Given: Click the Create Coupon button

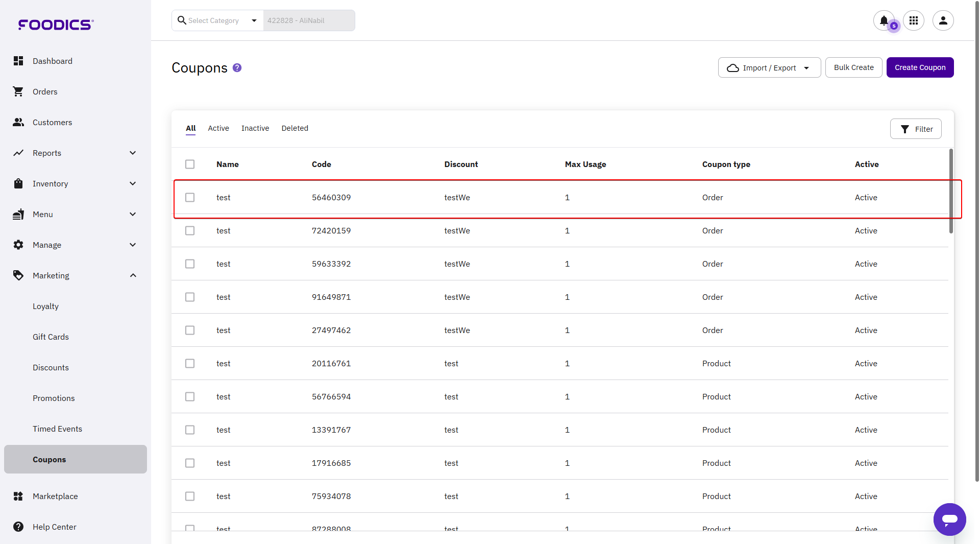Looking at the screenshot, I should 920,67.
